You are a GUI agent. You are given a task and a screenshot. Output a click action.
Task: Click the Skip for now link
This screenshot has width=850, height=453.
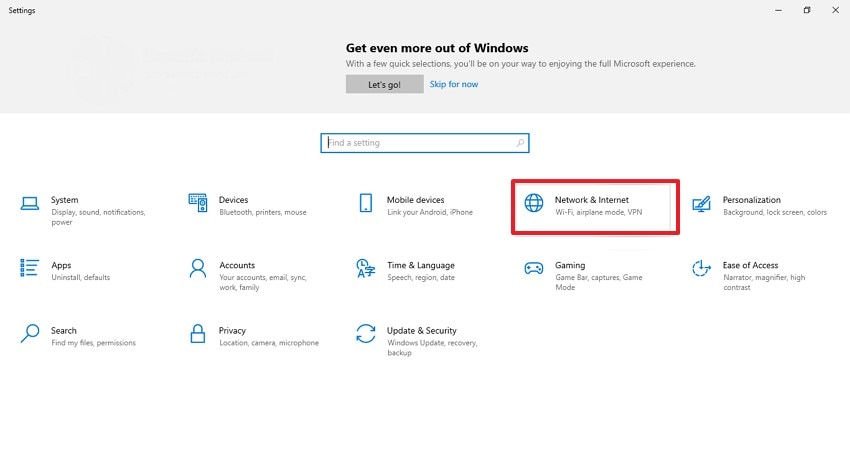pyautogui.click(x=454, y=85)
